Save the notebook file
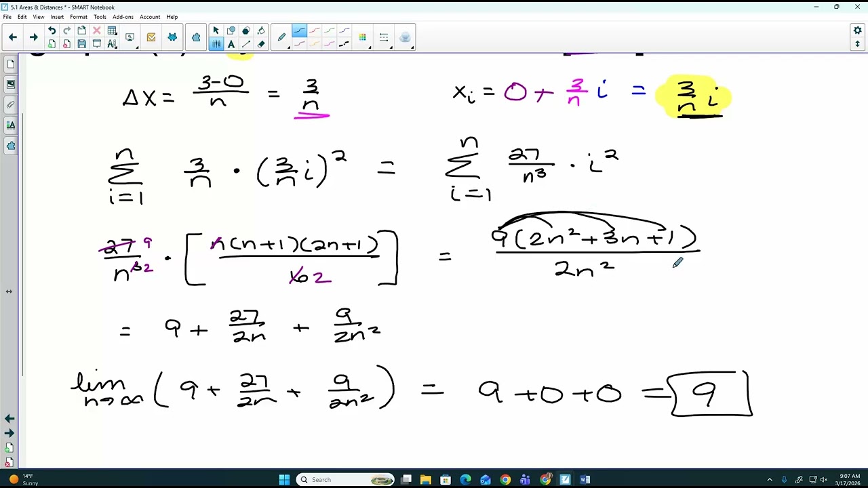The width and height of the screenshot is (868, 488). (x=81, y=44)
